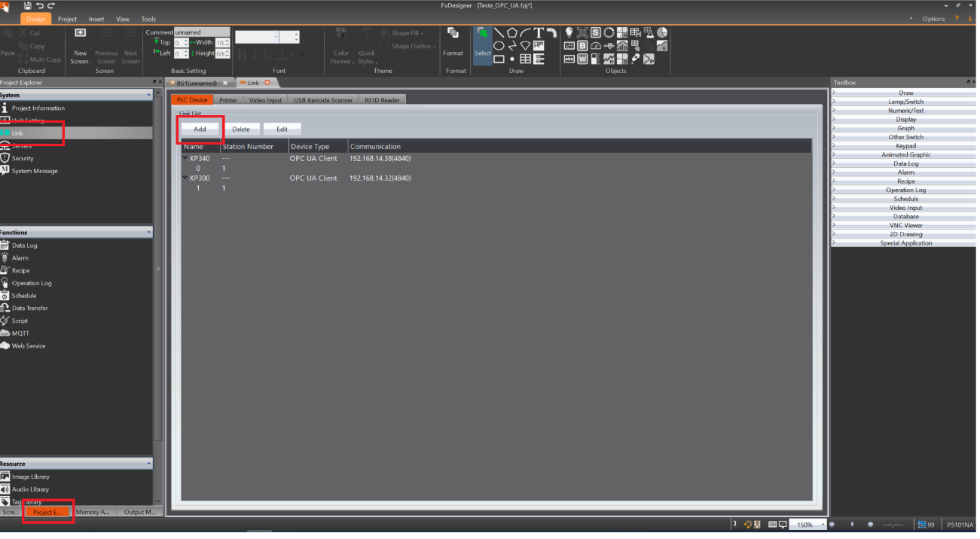Open Security in Project Explorer

coord(23,159)
